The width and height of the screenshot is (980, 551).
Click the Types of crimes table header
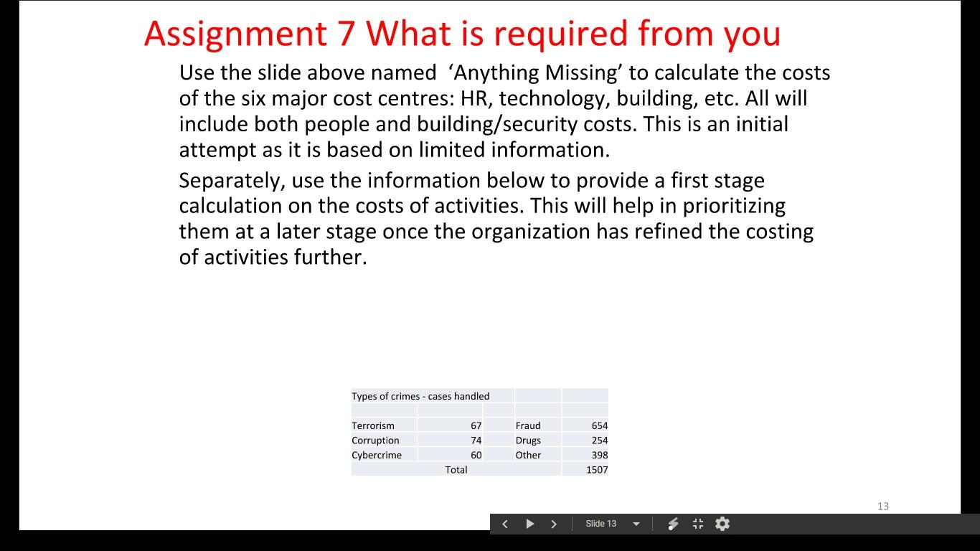[x=420, y=395]
